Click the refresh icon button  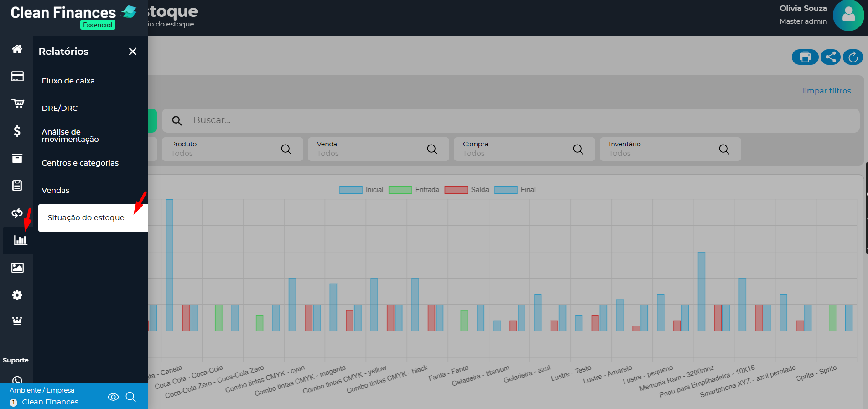[x=853, y=57]
